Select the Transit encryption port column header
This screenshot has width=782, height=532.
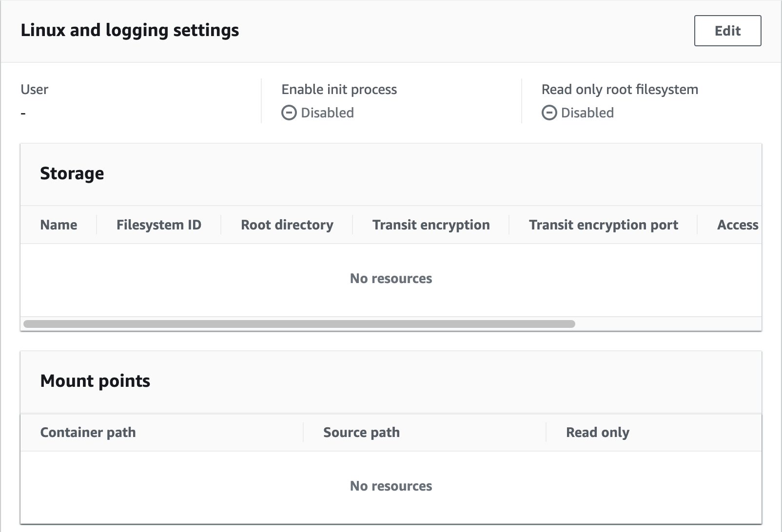pos(603,225)
